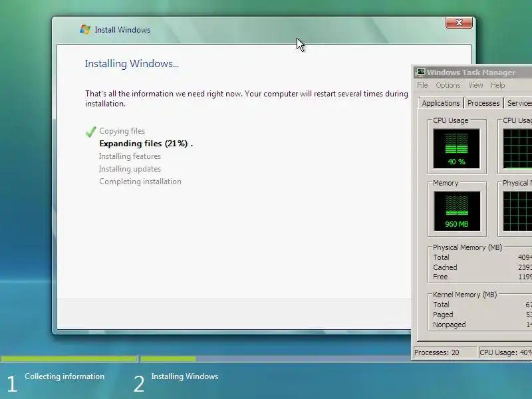Click the 'Collecting information' stage label

tap(65, 376)
